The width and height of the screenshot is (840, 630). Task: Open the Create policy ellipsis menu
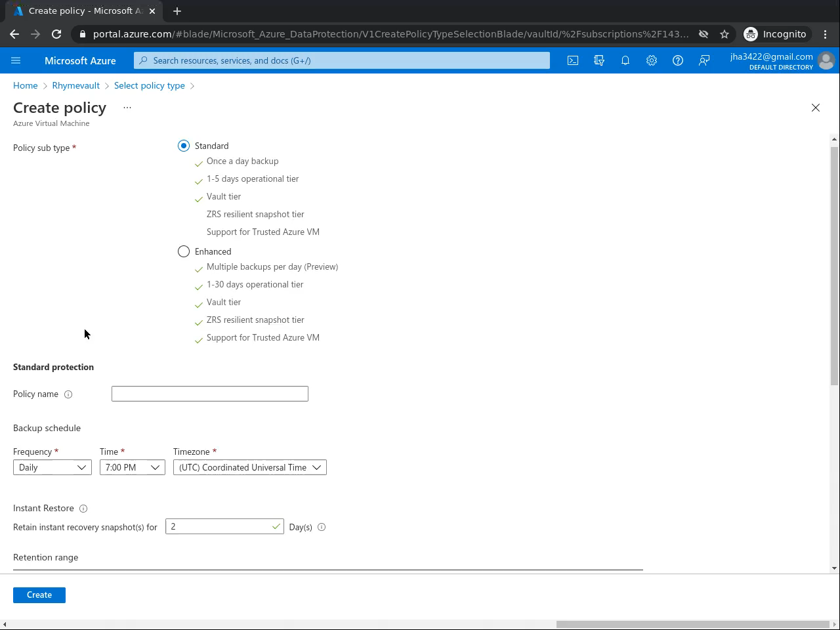coord(127,108)
